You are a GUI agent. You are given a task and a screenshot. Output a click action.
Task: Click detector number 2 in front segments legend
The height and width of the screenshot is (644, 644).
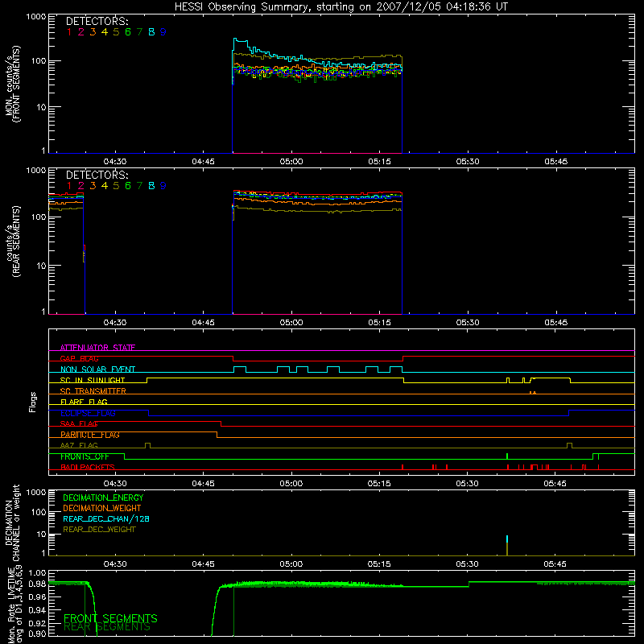(81, 32)
